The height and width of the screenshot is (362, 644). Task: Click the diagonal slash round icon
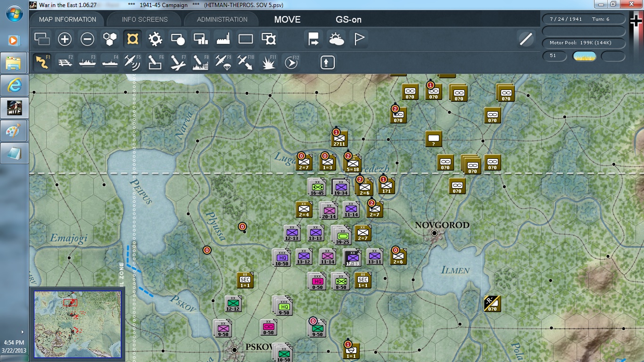pyautogui.click(x=526, y=39)
